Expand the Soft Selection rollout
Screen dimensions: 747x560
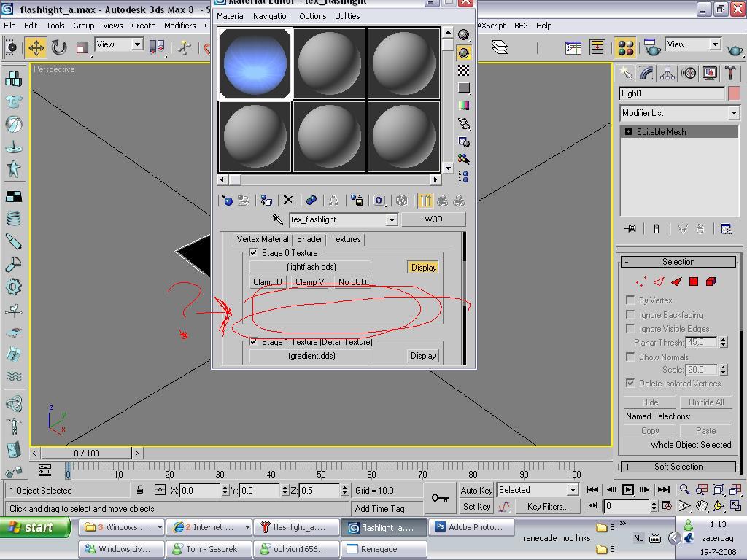[x=678, y=467]
